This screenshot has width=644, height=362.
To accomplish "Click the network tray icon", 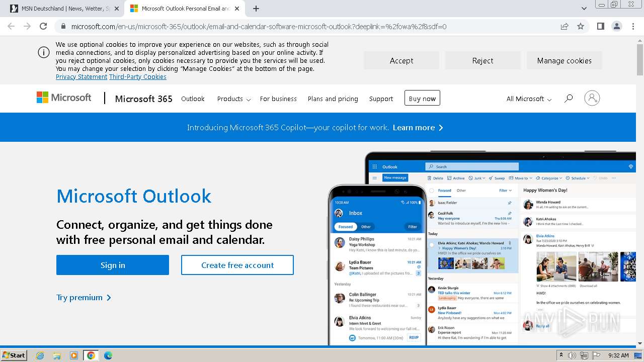I will pos(584,355).
